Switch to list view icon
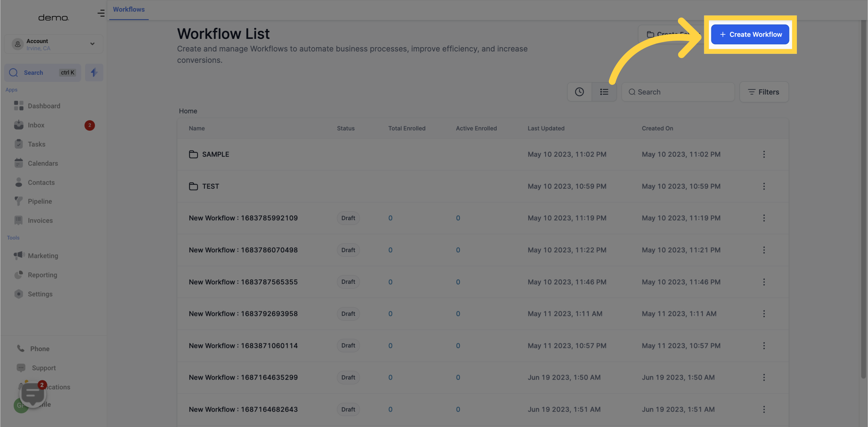Screen dimensions: 868x427 604,92
